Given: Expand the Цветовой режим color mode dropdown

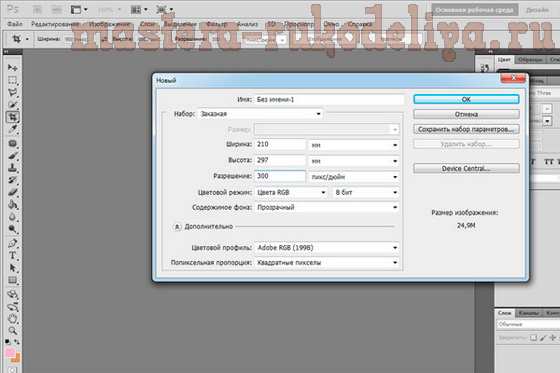Looking at the screenshot, I should click(x=291, y=192).
